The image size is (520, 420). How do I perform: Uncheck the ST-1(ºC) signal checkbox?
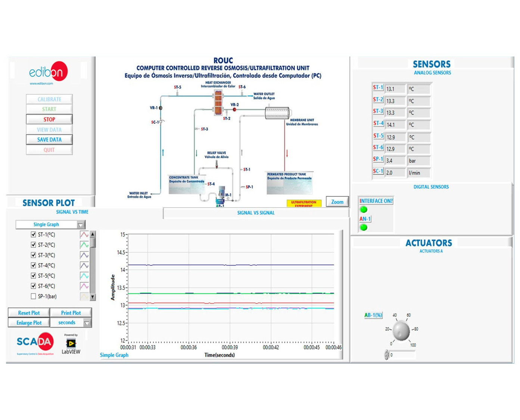point(34,235)
